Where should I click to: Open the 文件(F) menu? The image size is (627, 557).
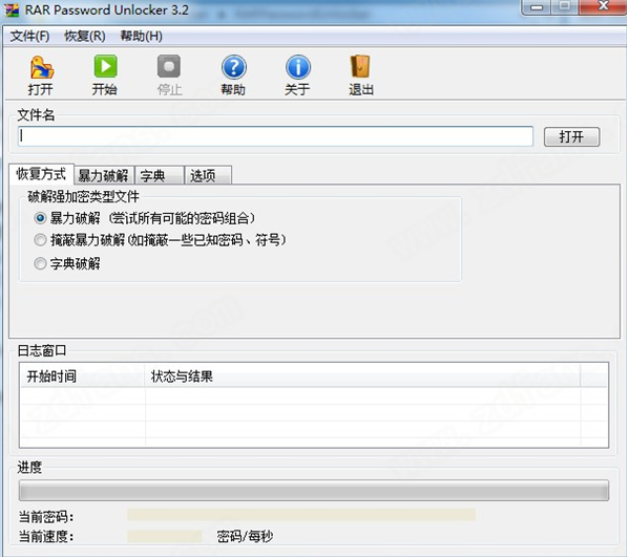[x=30, y=36]
